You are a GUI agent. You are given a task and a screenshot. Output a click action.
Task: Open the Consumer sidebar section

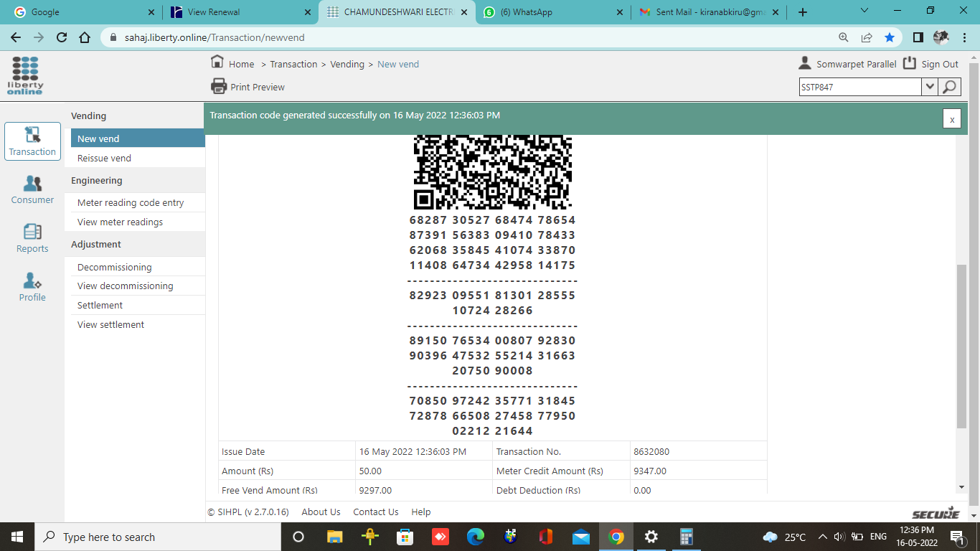(x=32, y=190)
